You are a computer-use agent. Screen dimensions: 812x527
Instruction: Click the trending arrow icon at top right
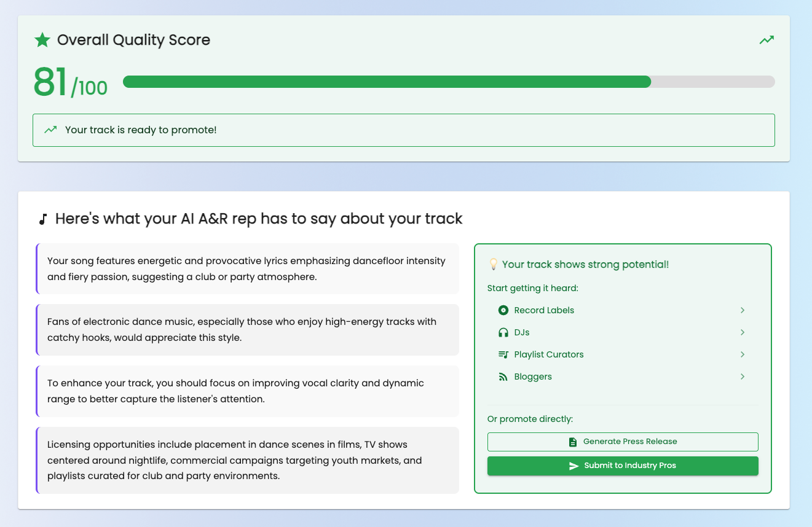click(766, 39)
